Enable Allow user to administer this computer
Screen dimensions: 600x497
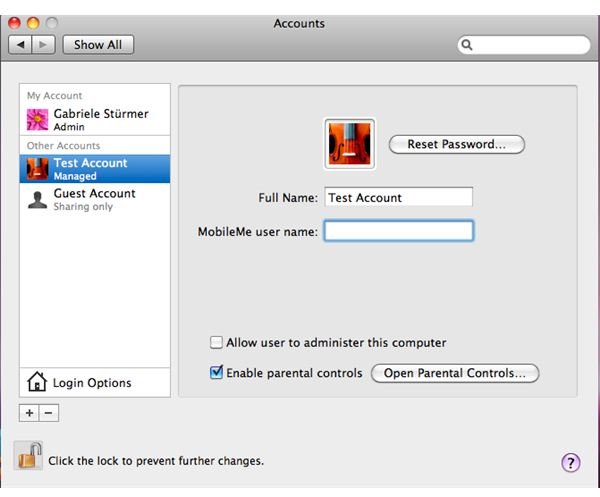pyautogui.click(x=216, y=342)
